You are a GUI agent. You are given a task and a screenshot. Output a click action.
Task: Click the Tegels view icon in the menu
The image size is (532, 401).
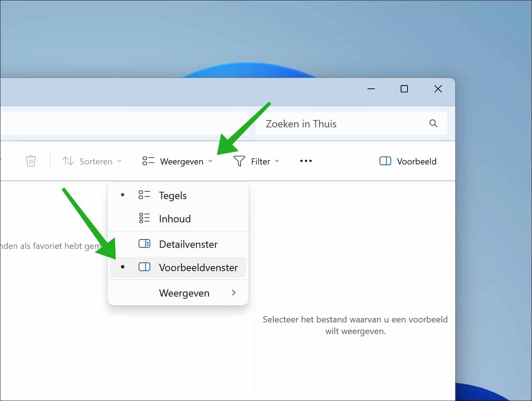[144, 195]
